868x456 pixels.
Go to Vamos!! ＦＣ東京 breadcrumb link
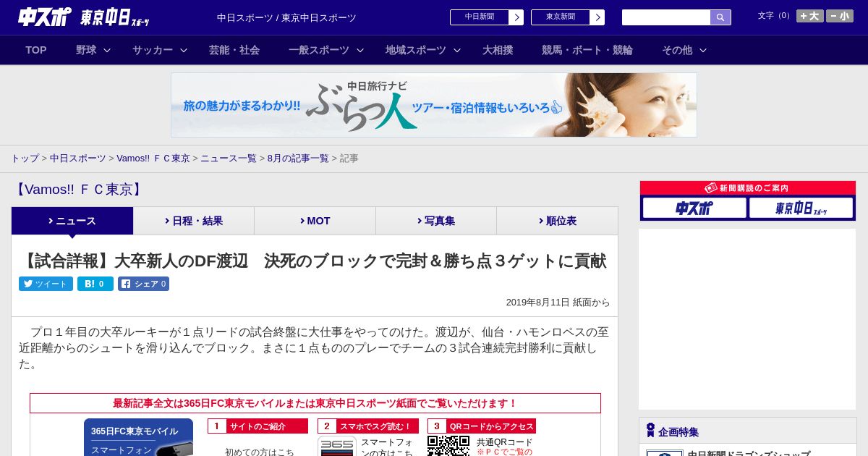pyautogui.click(x=153, y=159)
